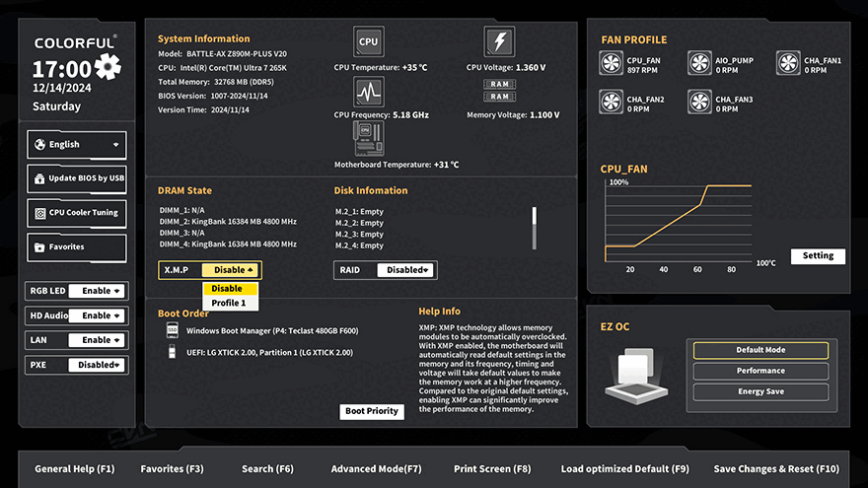Click the LG XTICK USB drive icon

coord(173,352)
